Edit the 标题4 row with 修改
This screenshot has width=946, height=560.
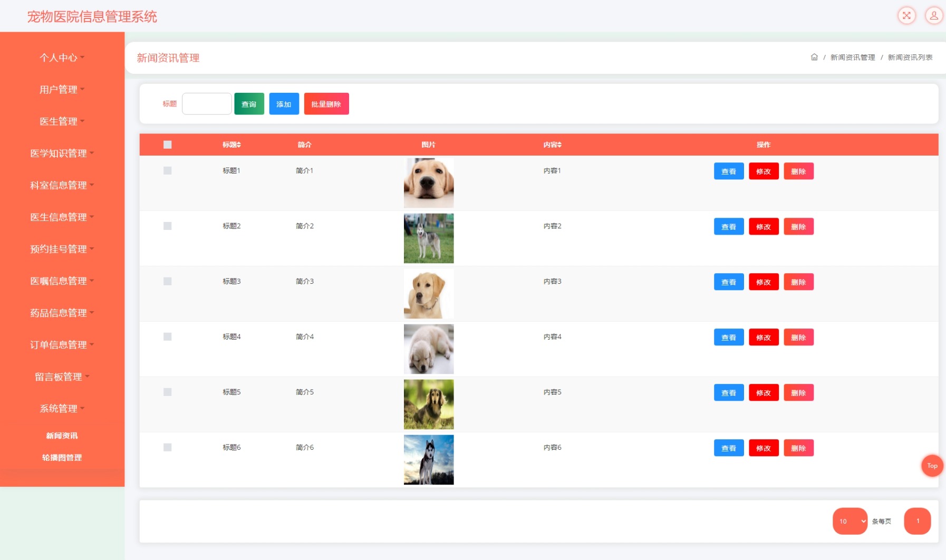pyautogui.click(x=764, y=337)
